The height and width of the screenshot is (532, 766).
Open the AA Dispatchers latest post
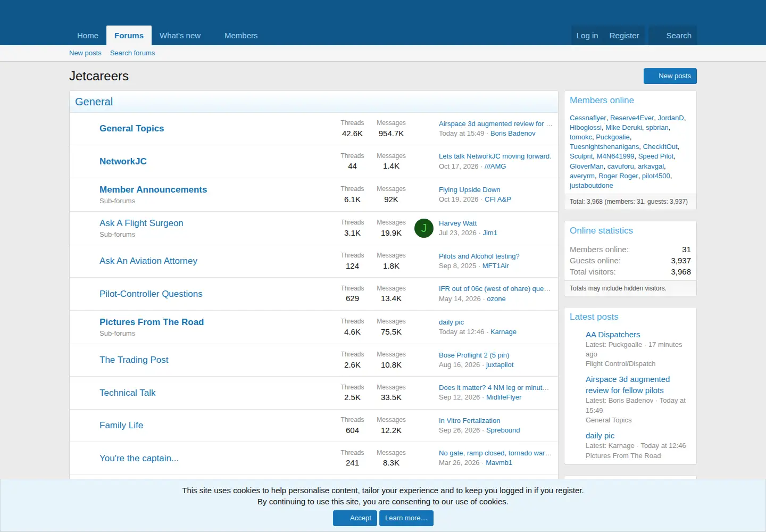[613, 335]
